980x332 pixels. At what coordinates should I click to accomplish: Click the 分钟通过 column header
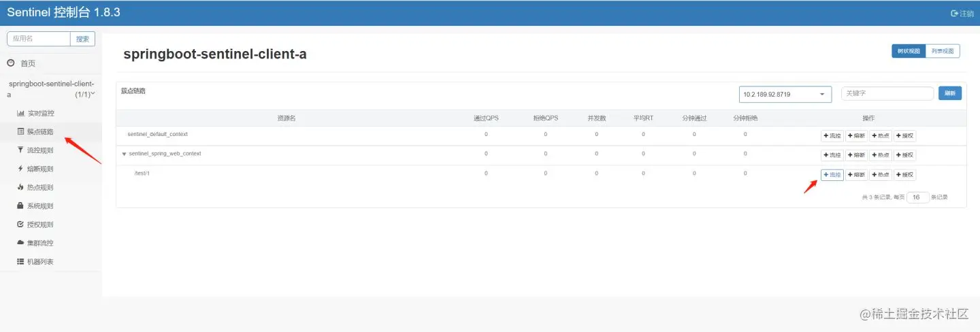coord(694,118)
